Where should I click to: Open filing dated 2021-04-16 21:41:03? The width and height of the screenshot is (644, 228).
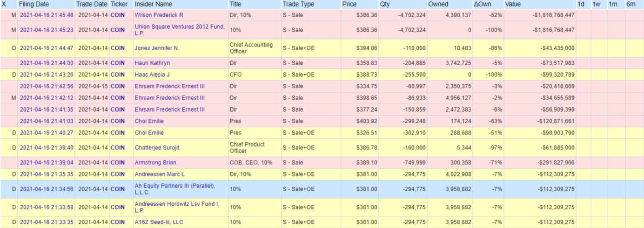[47, 121]
